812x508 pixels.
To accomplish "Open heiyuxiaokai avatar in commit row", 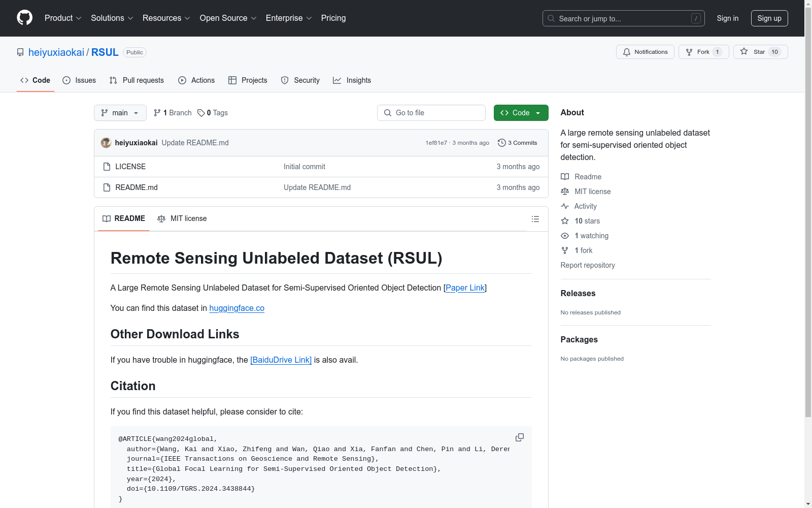I will click(x=106, y=143).
